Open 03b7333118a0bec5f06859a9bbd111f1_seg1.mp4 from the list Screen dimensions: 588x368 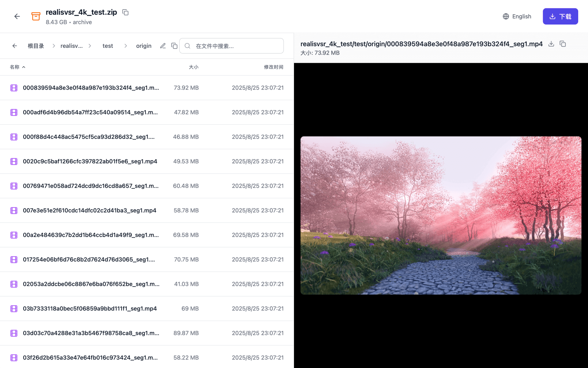tap(90, 309)
